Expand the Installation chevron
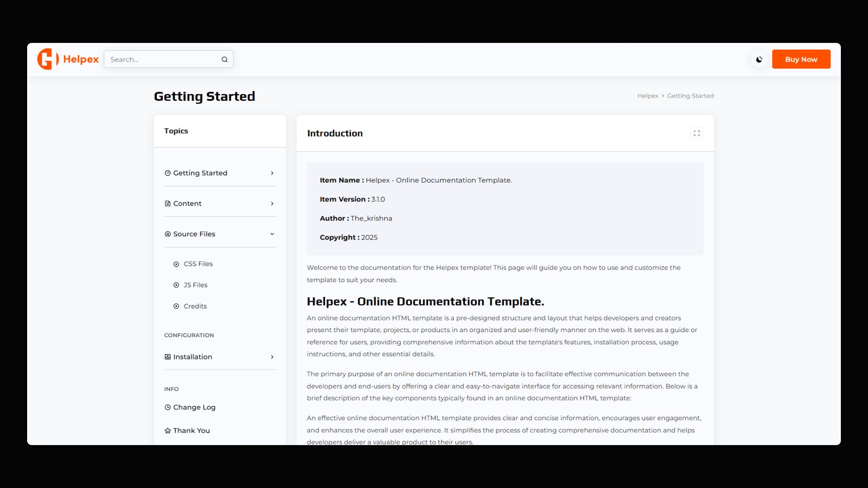 [x=272, y=357]
